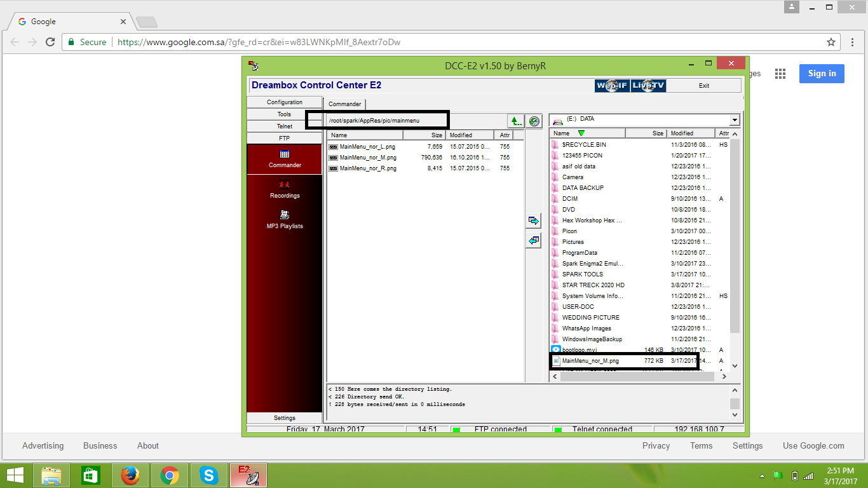This screenshot has height=488, width=868.
Task: Bookmark the page with star icon
Action: click(831, 42)
